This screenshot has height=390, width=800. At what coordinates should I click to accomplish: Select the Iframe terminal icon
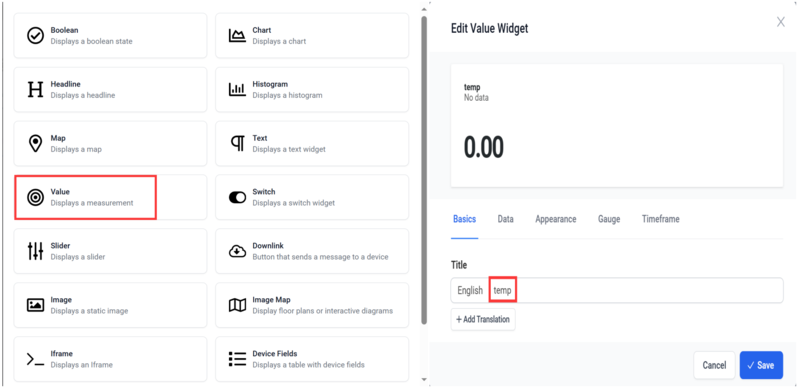click(35, 359)
